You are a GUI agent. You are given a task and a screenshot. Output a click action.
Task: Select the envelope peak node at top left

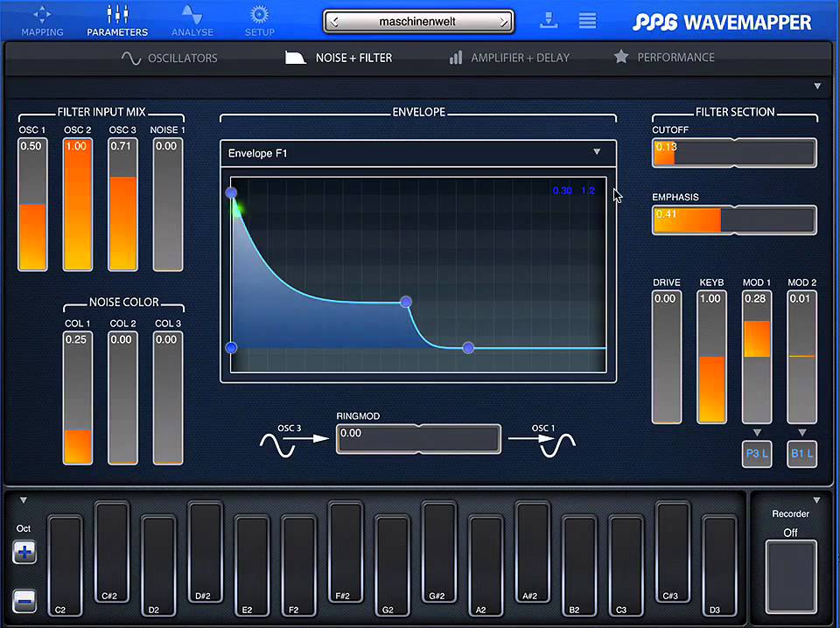231,192
